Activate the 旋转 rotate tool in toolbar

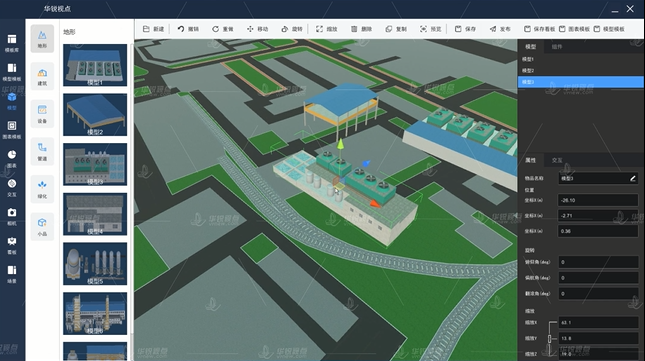pyautogui.click(x=292, y=29)
